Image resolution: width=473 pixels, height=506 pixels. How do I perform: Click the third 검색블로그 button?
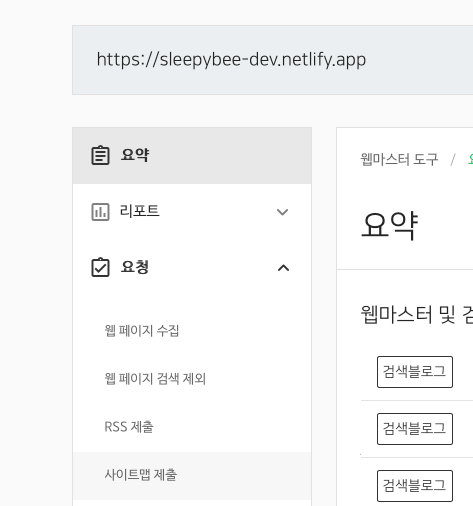point(415,486)
